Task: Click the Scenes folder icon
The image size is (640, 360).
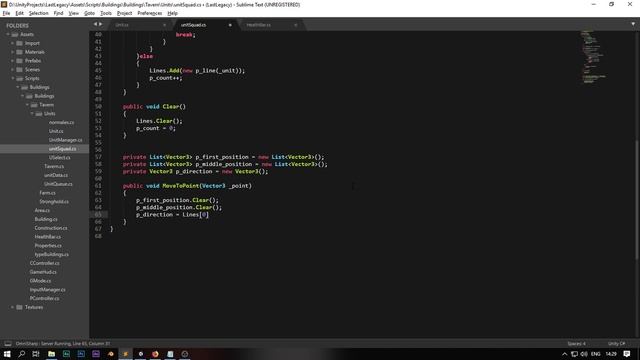Action: click(19, 69)
